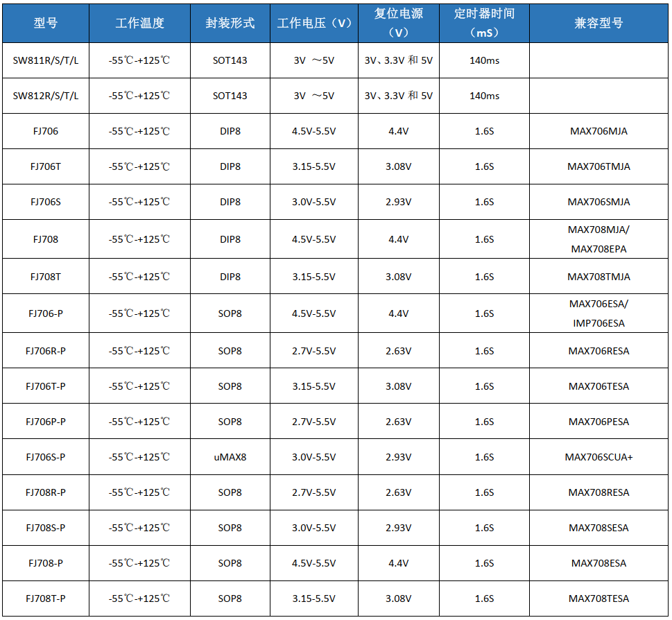Select the MAX706SMJA cell
The image size is (672, 620).
pyautogui.click(x=598, y=202)
